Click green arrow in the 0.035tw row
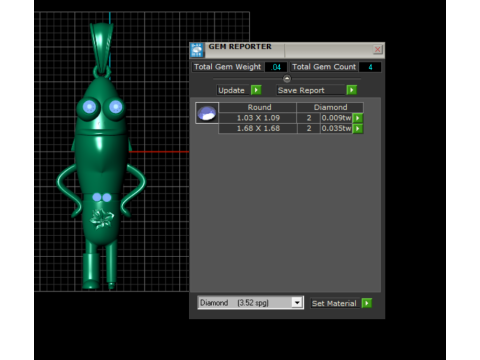480x360 pixels. pos(358,128)
